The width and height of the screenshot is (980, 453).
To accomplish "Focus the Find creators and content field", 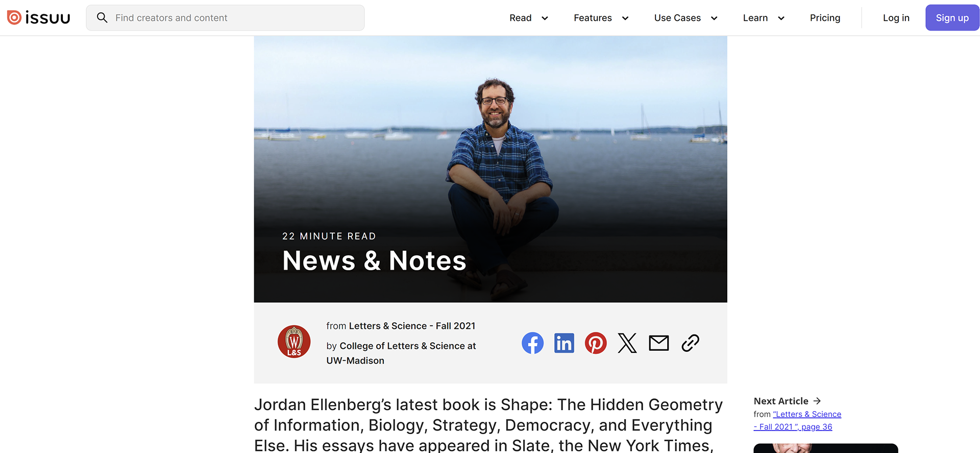I will 225,18.
